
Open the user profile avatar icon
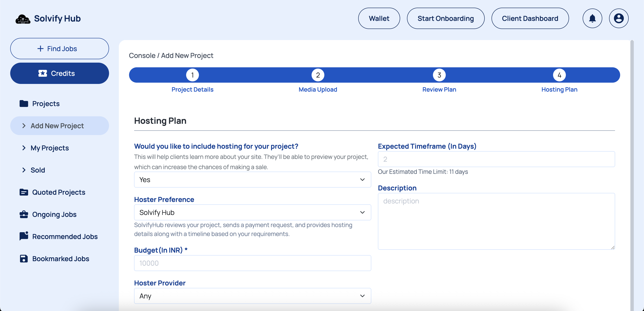click(x=619, y=18)
